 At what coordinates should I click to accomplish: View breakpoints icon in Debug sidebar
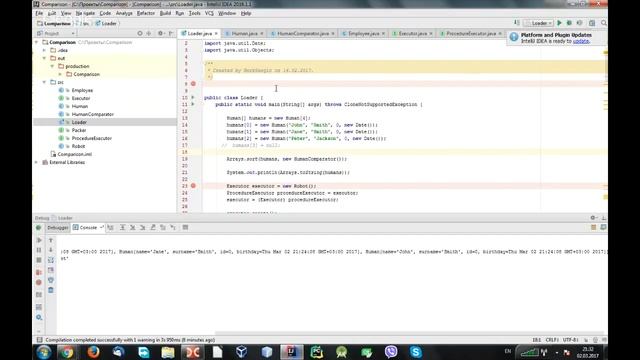[x=39, y=272]
